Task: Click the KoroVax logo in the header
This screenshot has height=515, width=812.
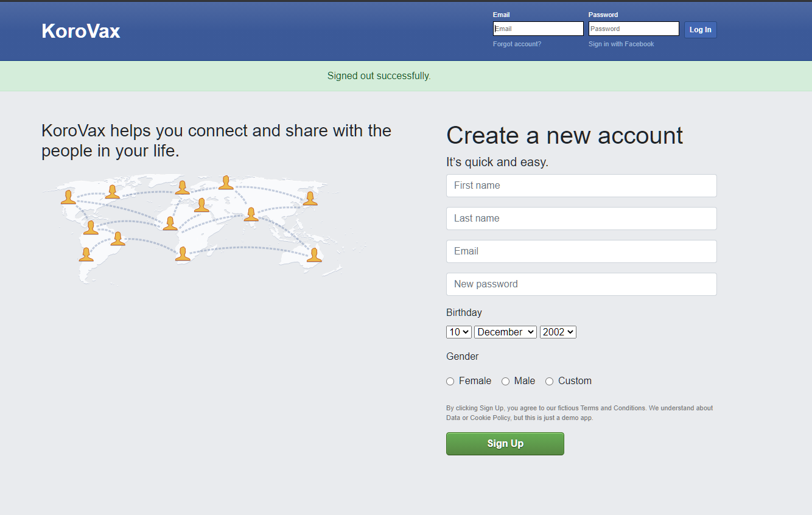Action: pos(81,31)
